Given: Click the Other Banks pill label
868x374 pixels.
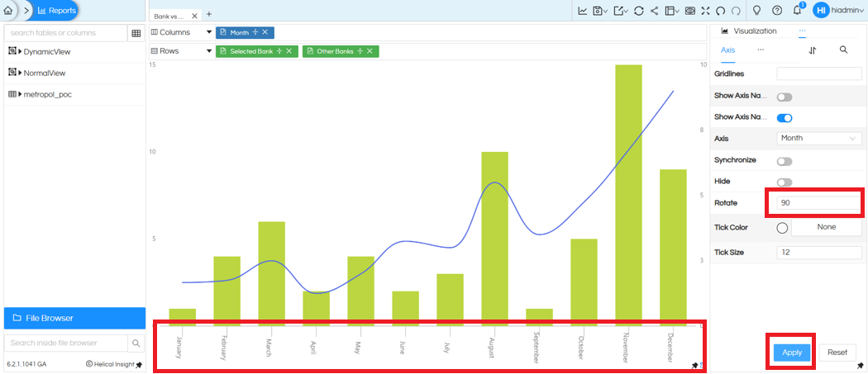Looking at the screenshot, I should point(334,51).
